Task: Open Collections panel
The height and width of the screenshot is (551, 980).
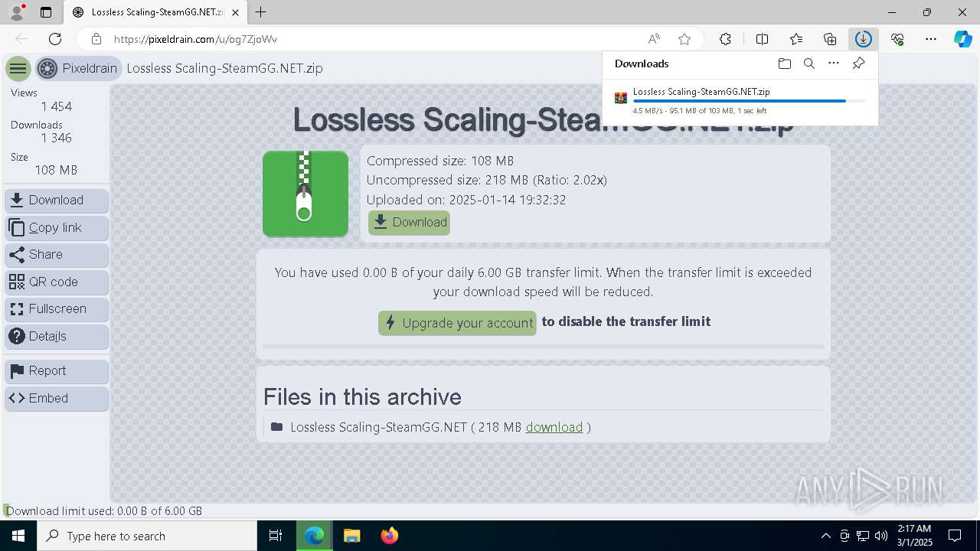Action: pos(830,39)
